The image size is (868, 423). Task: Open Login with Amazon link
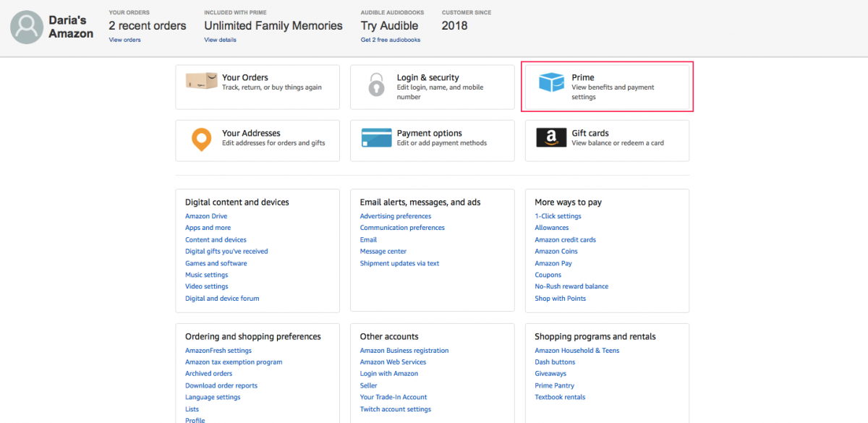pyautogui.click(x=389, y=374)
